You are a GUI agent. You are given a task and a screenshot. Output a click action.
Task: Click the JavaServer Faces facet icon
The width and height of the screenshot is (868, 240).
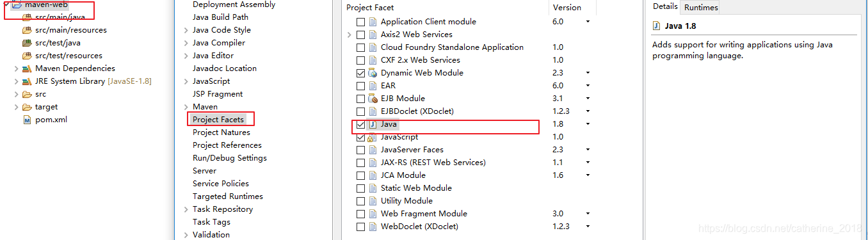pos(373,150)
